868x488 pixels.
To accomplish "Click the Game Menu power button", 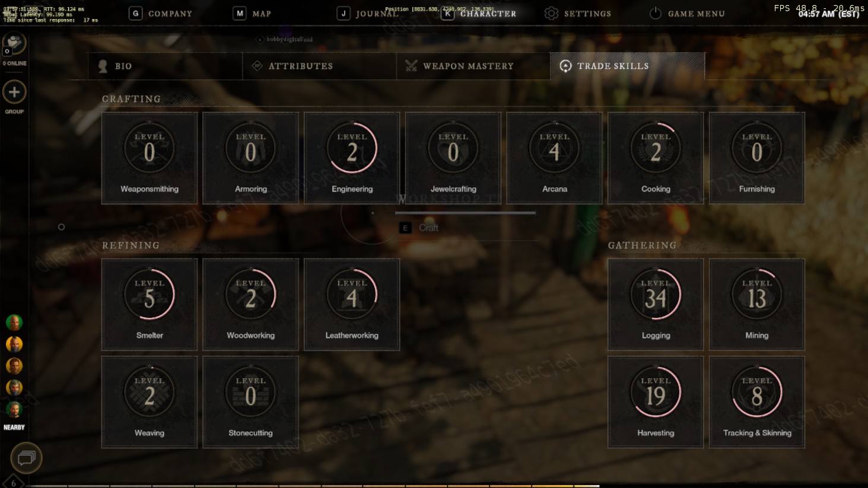I will pyautogui.click(x=687, y=13).
